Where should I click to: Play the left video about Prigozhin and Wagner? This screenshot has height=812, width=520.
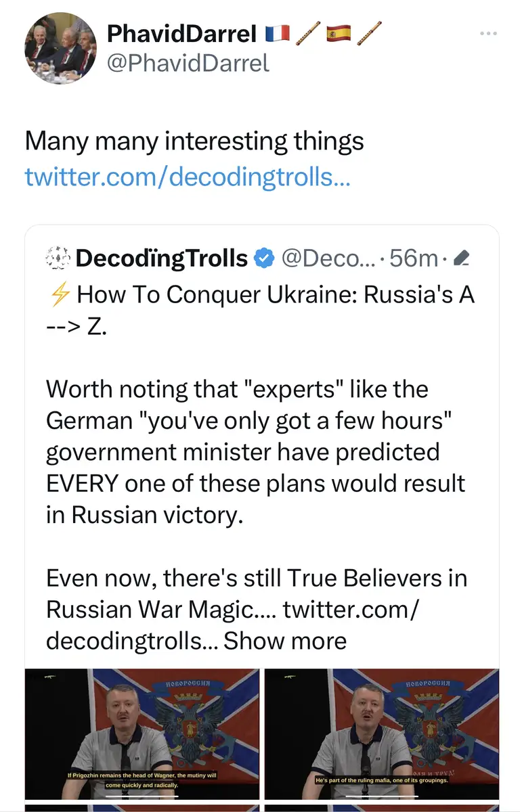(142, 734)
